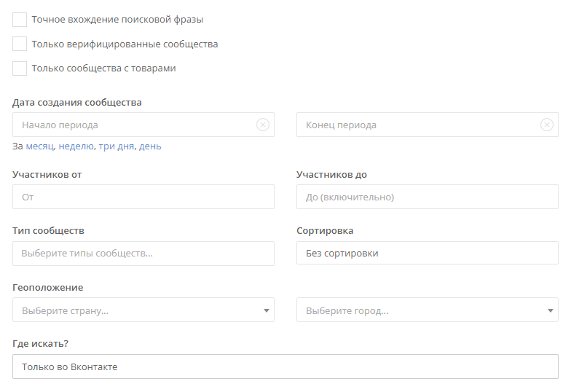Clear the Начало периода date field

click(262, 125)
